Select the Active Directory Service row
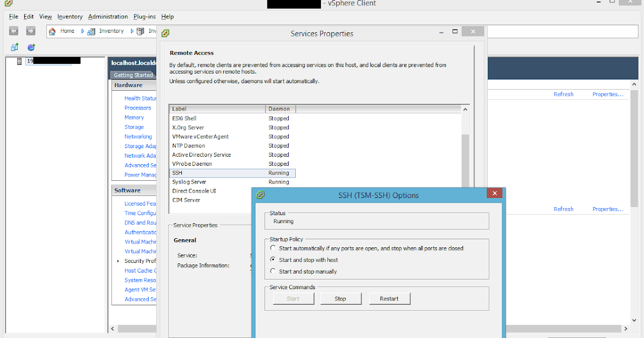The width and height of the screenshot is (644, 338). point(232,155)
